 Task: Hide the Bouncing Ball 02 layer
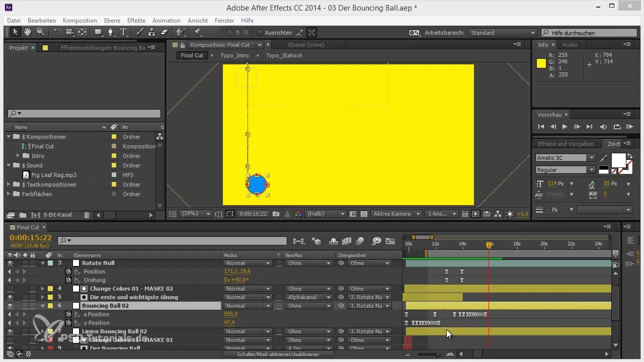[10, 306]
